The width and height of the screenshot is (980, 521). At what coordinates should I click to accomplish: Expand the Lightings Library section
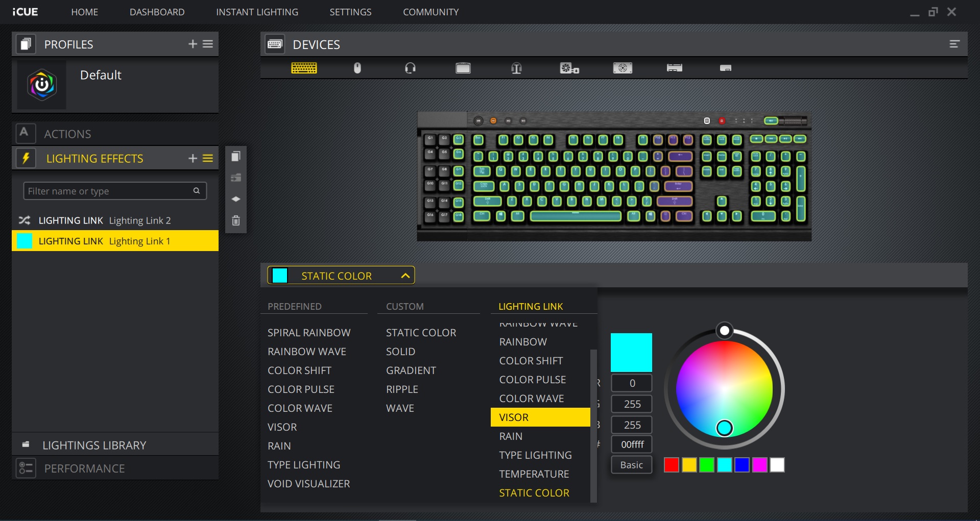[x=94, y=445]
